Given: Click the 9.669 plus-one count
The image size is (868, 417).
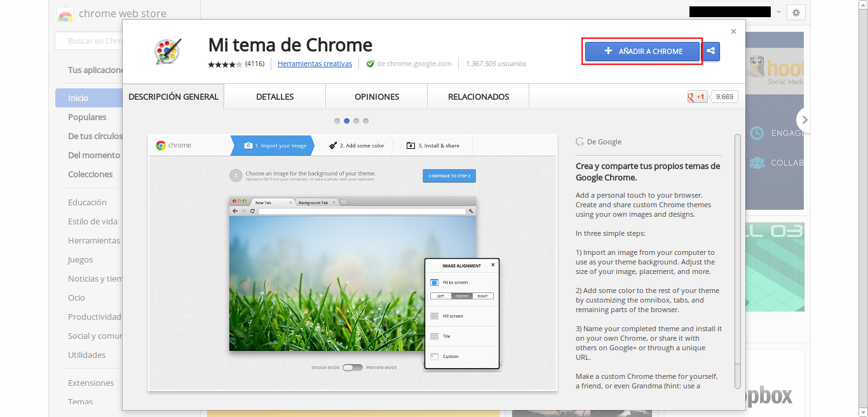Looking at the screenshot, I should [724, 97].
